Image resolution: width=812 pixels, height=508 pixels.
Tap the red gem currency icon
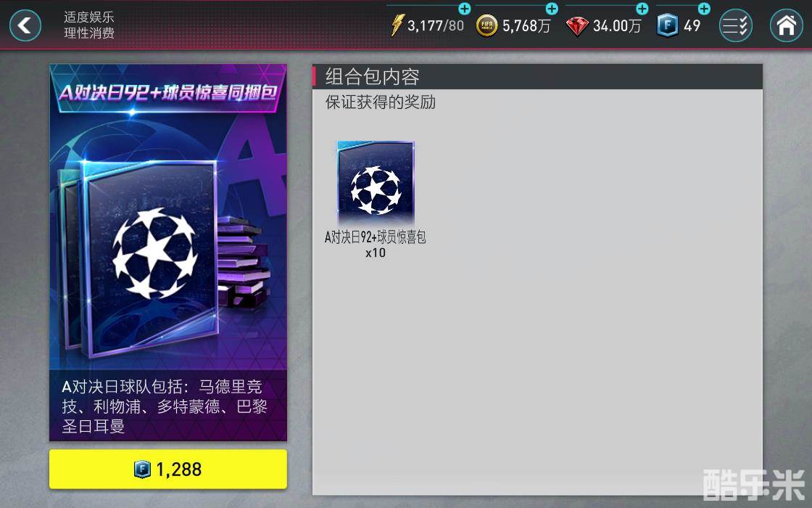click(x=577, y=26)
